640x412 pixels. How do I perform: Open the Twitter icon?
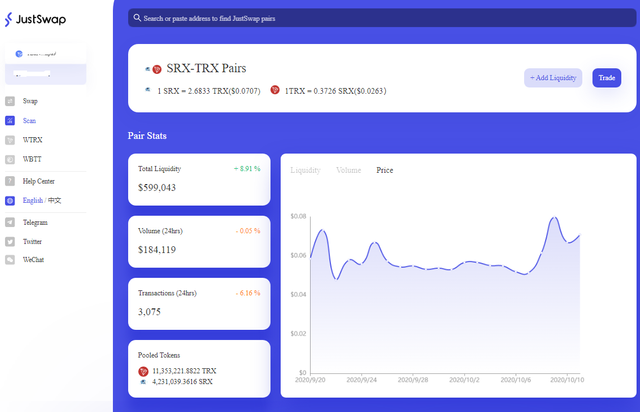click(x=10, y=241)
